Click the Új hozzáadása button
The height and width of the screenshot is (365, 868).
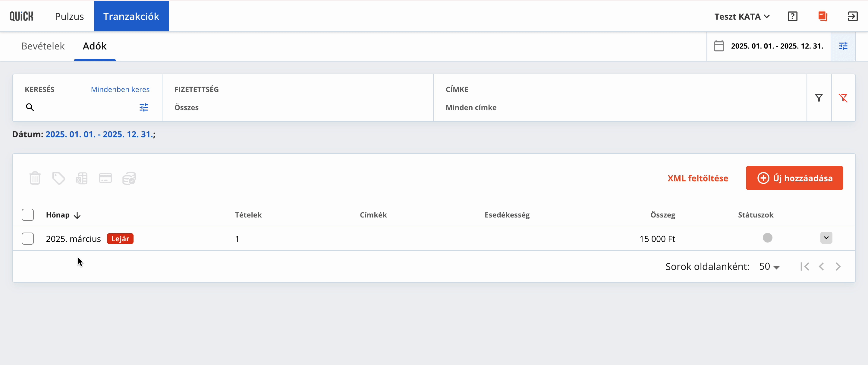point(794,178)
